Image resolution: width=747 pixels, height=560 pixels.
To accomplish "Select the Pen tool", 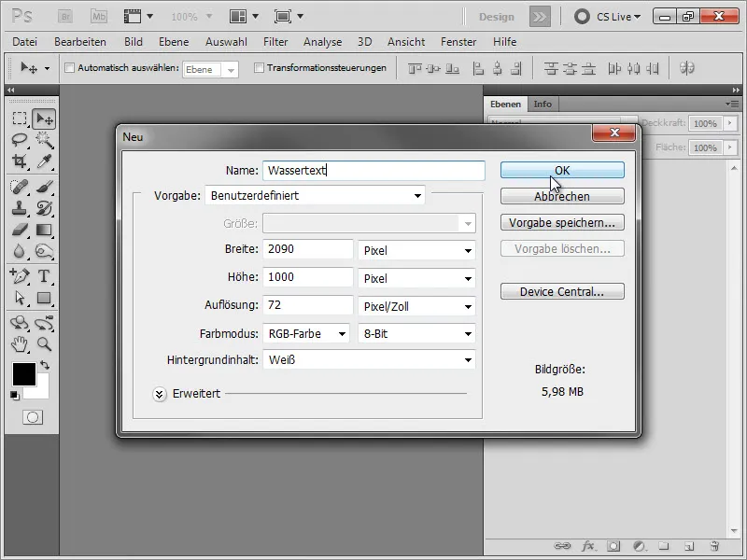I will [x=20, y=275].
